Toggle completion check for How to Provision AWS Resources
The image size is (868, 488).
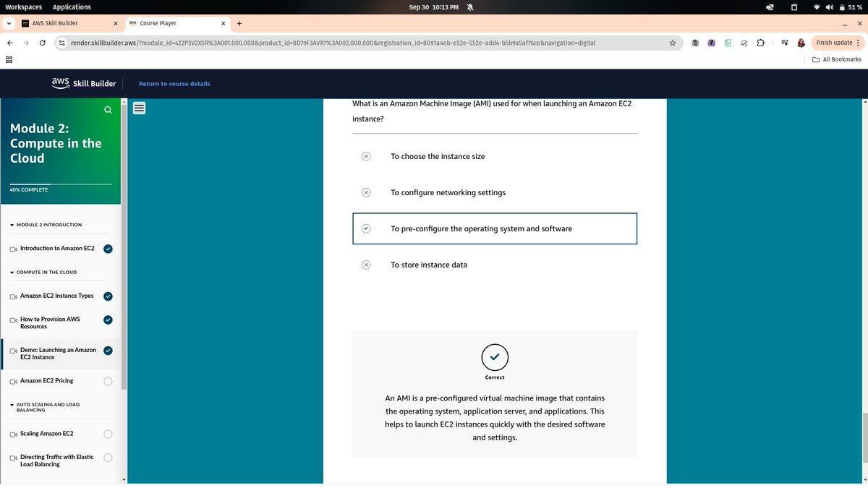pos(108,320)
